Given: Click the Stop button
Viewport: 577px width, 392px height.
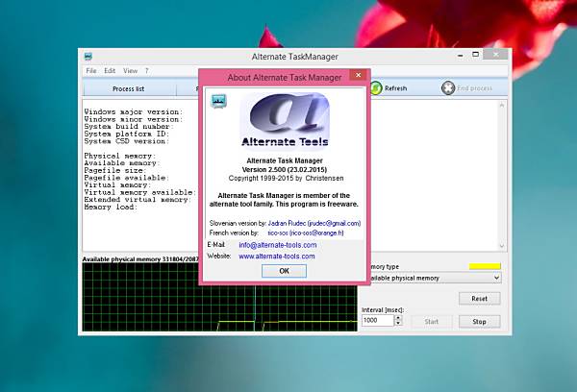Looking at the screenshot, I should tap(480, 322).
